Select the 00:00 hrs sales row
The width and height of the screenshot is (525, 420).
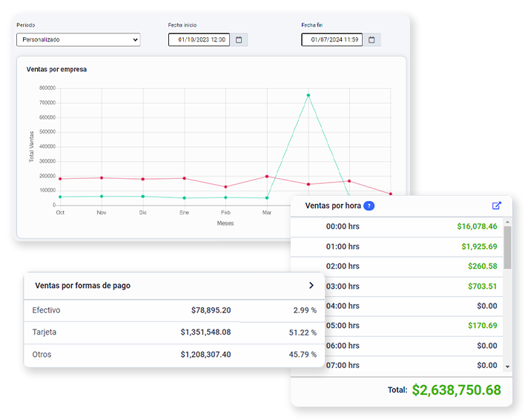click(397, 227)
